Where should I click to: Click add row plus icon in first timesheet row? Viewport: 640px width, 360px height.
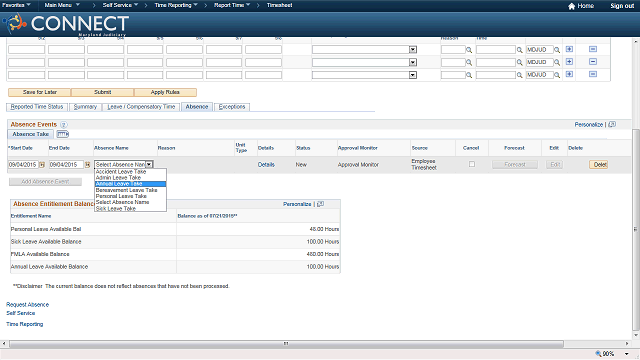pyautogui.click(x=569, y=49)
